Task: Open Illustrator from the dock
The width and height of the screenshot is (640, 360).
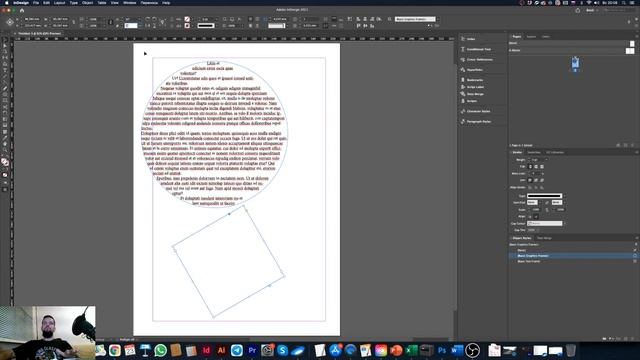Action: pos(222,350)
